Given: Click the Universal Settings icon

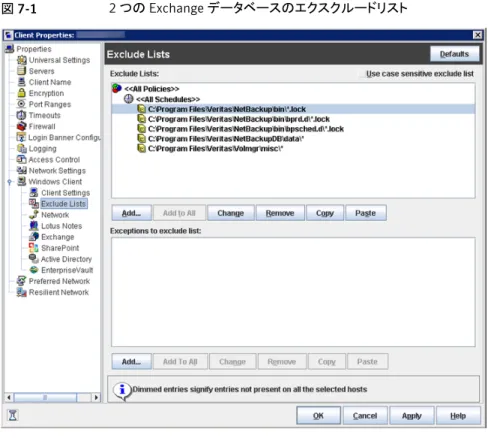Looking at the screenshot, I should (22, 60).
